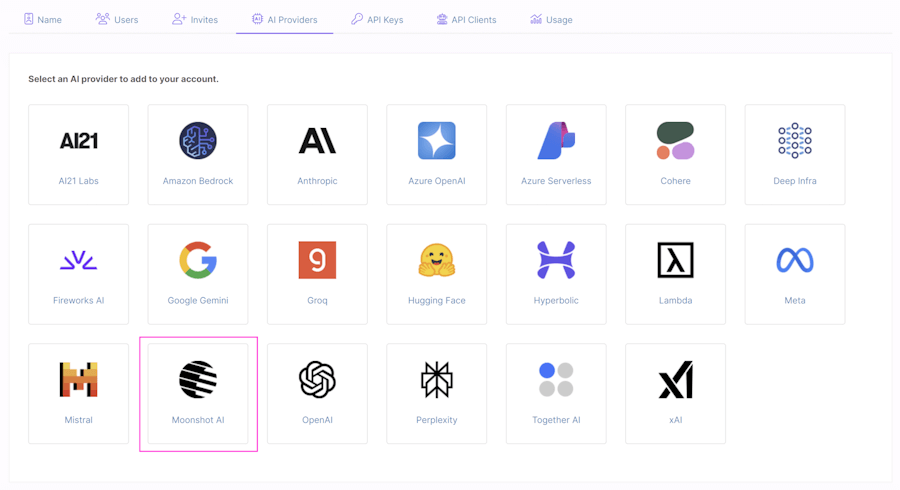Click the "Google Gemini" card label
Viewport: 900px width, 490px height.
click(198, 300)
